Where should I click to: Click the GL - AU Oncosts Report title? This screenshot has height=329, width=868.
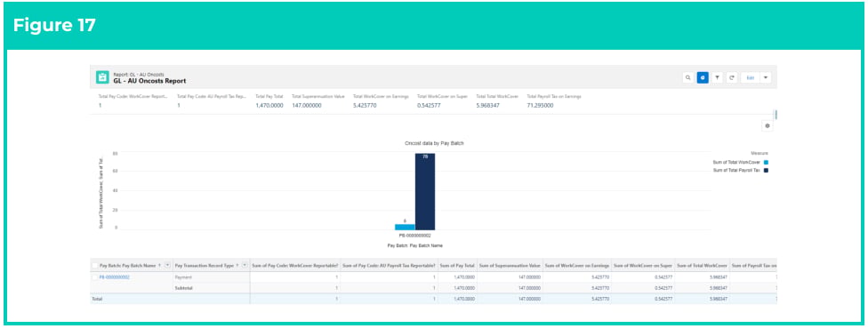pos(149,81)
